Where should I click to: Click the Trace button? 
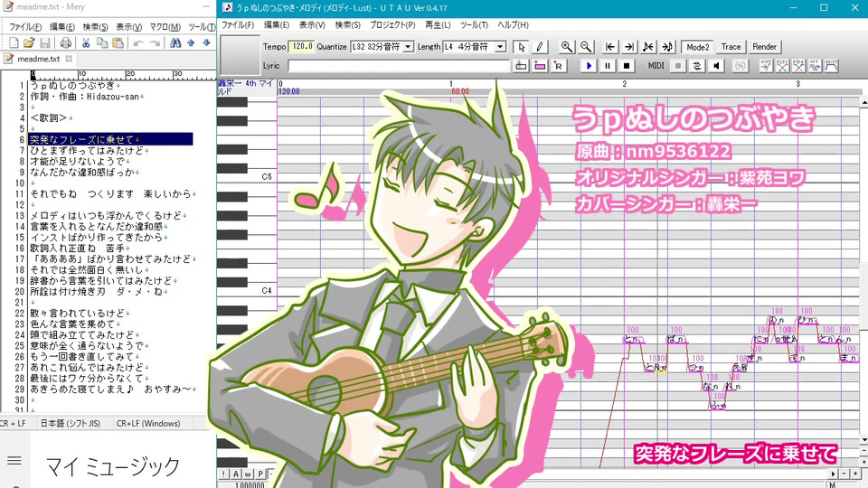point(731,47)
